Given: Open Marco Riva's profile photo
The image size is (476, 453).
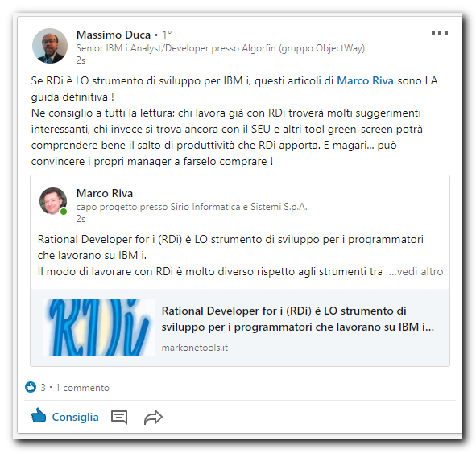Looking at the screenshot, I should point(53,200).
